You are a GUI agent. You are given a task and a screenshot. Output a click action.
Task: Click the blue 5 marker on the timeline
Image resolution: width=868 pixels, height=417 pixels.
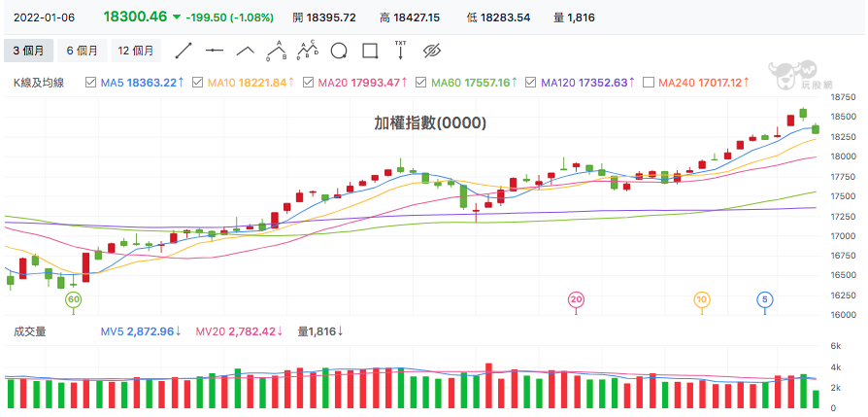click(x=765, y=300)
